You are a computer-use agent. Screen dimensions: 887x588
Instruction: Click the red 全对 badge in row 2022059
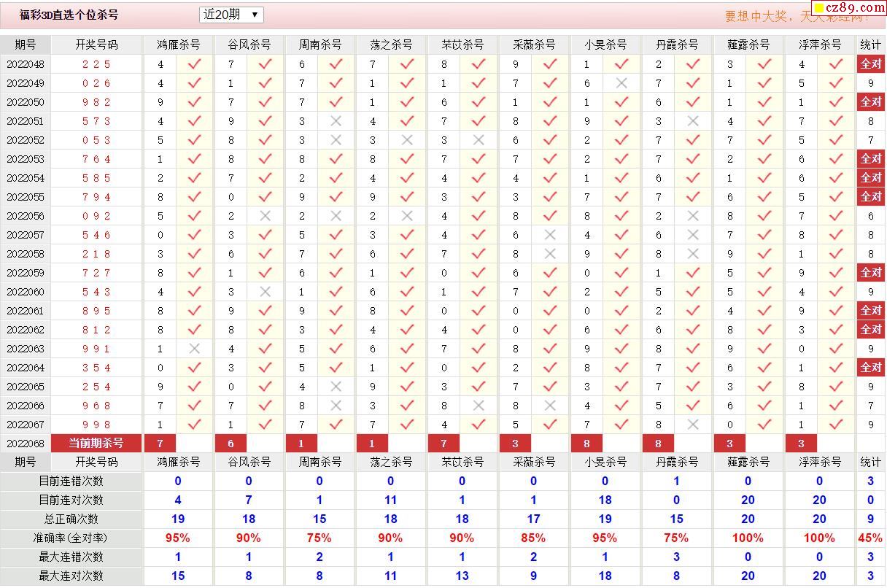coord(871,273)
